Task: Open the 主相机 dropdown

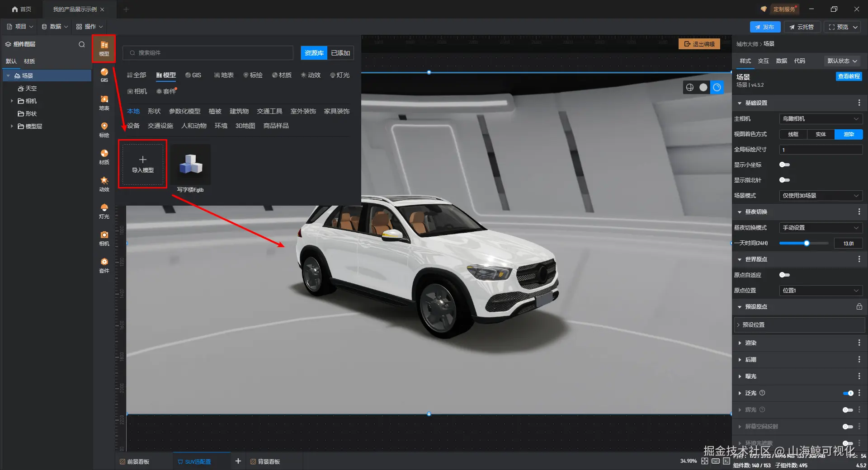Action: pos(821,119)
